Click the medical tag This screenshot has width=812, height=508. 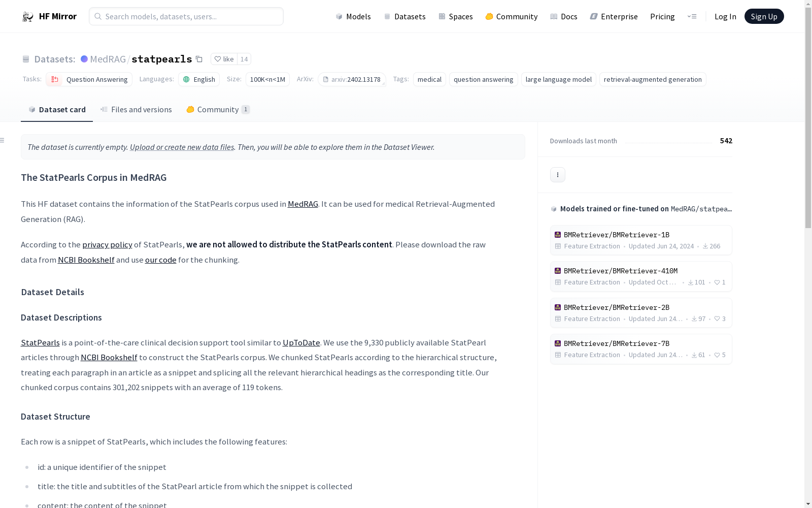coord(429,79)
